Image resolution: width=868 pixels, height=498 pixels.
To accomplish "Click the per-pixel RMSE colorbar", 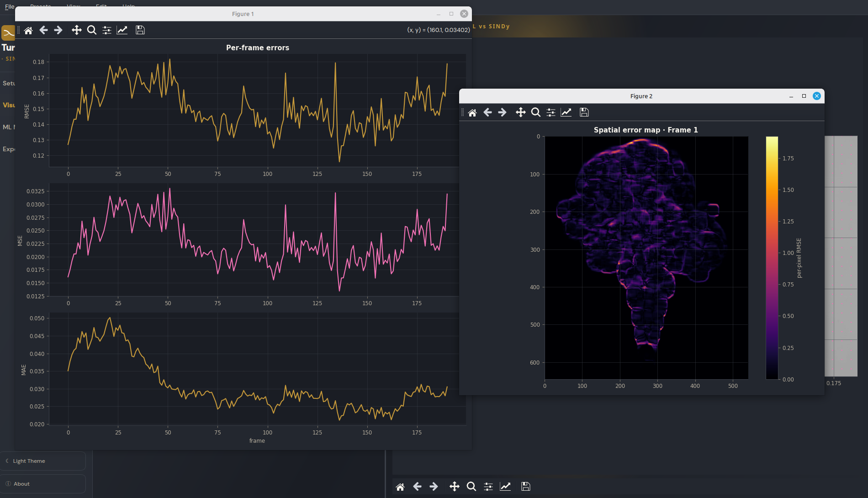I will 772,258.
